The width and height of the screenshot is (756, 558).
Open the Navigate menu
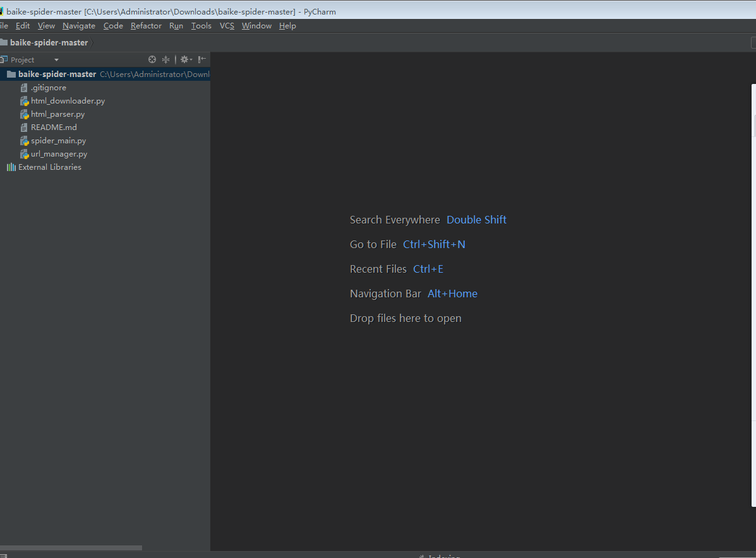[79, 26]
